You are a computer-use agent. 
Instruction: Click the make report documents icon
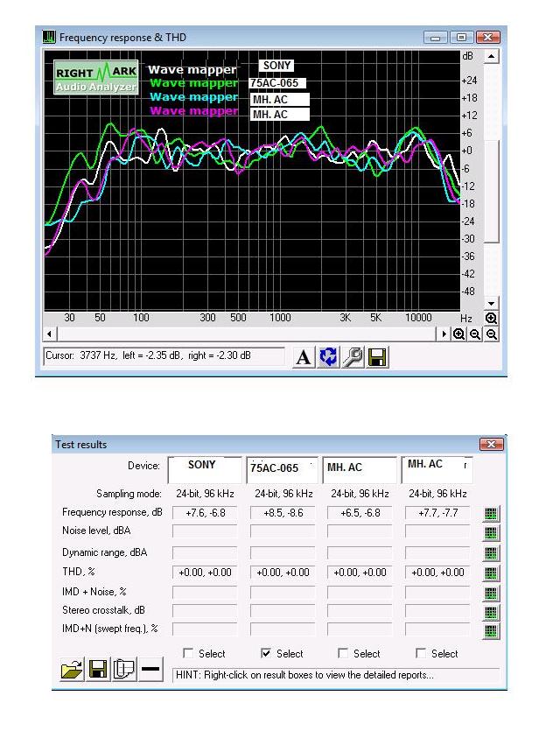(x=124, y=670)
